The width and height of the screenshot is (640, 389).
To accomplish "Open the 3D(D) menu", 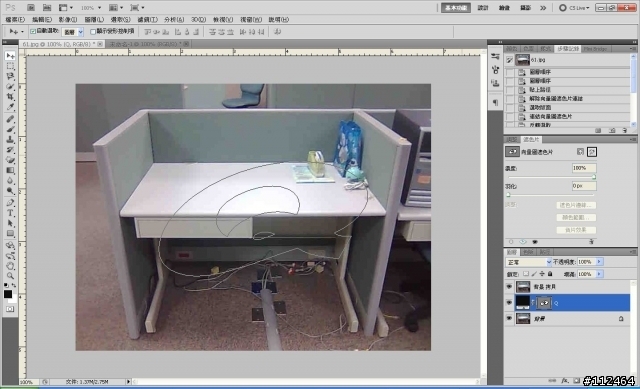I will coord(199,20).
